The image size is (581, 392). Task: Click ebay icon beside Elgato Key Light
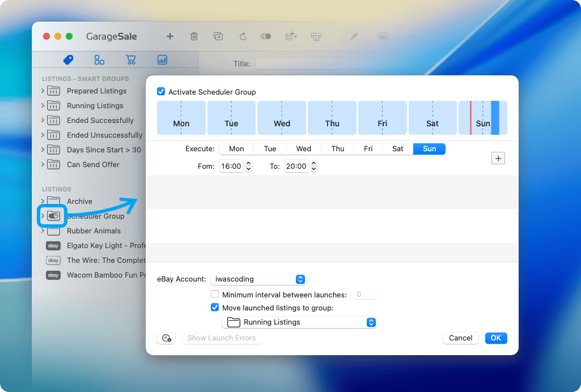point(53,245)
